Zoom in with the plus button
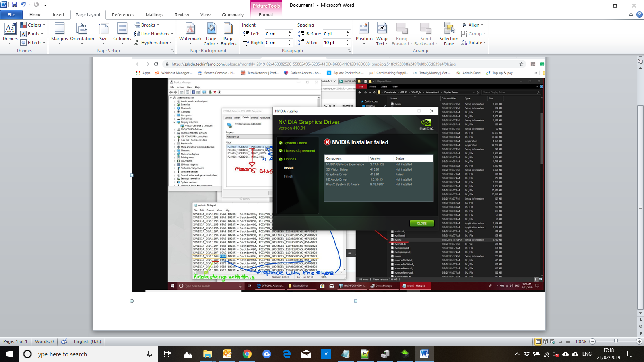Viewport: 644px width, 362px height. click(639, 341)
